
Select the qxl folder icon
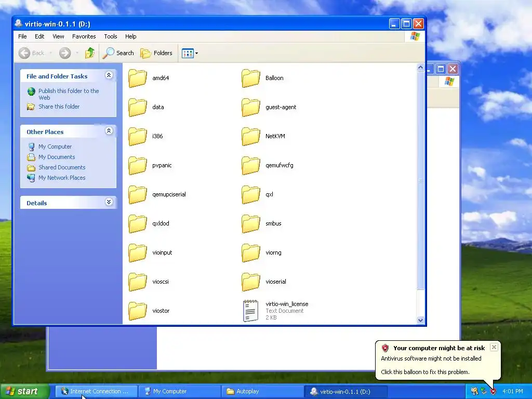[251, 194]
